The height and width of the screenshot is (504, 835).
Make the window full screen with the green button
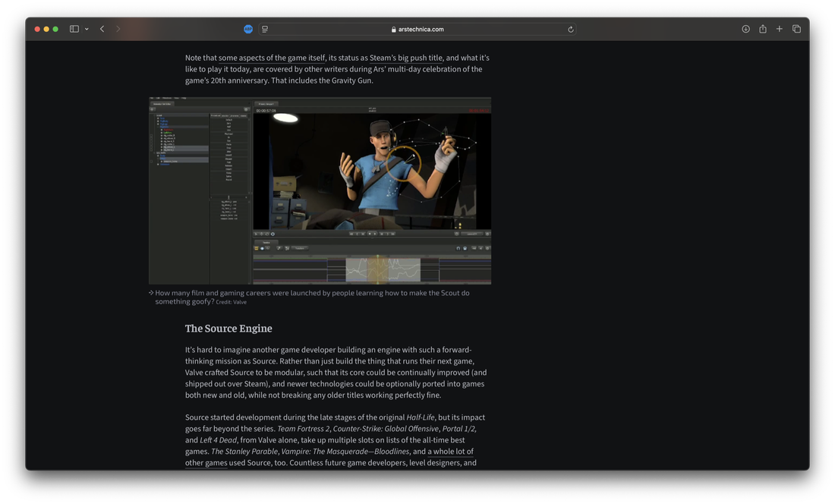(x=55, y=30)
